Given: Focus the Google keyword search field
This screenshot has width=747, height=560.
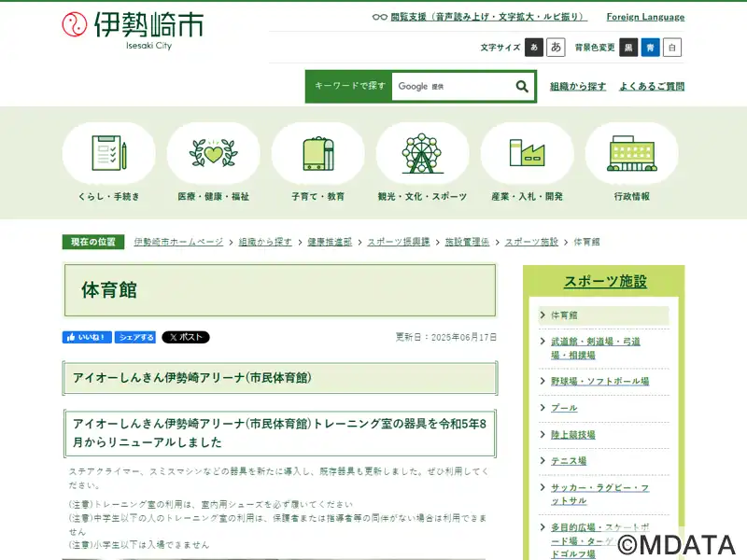Looking at the screenshot, I should pyautogui.click(x=451, y=87).
